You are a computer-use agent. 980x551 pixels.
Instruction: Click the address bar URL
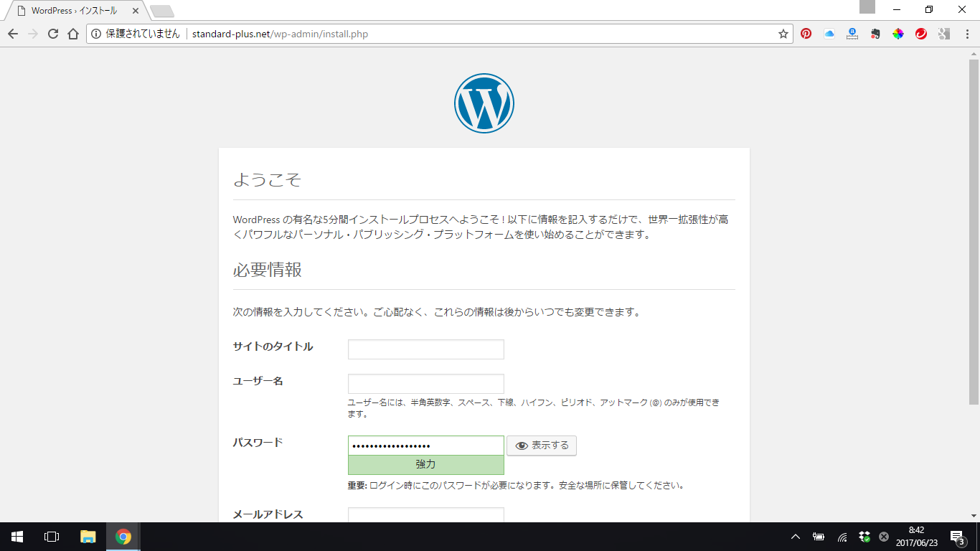coord(280,34)
